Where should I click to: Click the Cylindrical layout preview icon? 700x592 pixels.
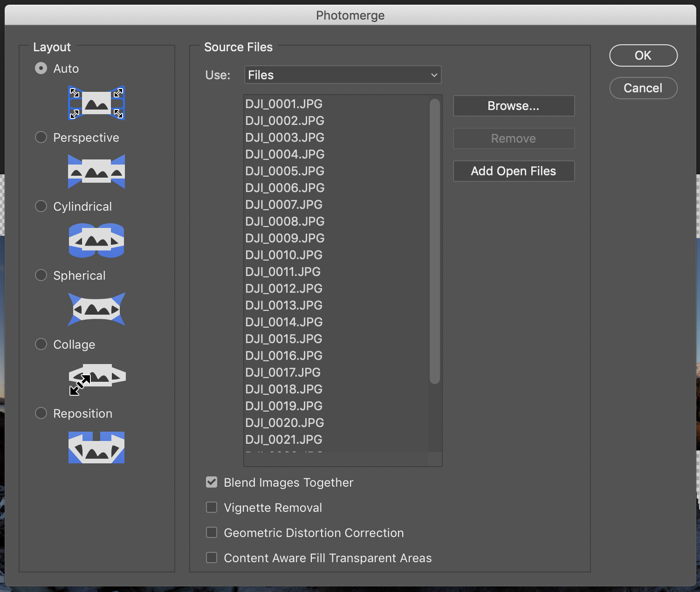click(x=96, y=241)
